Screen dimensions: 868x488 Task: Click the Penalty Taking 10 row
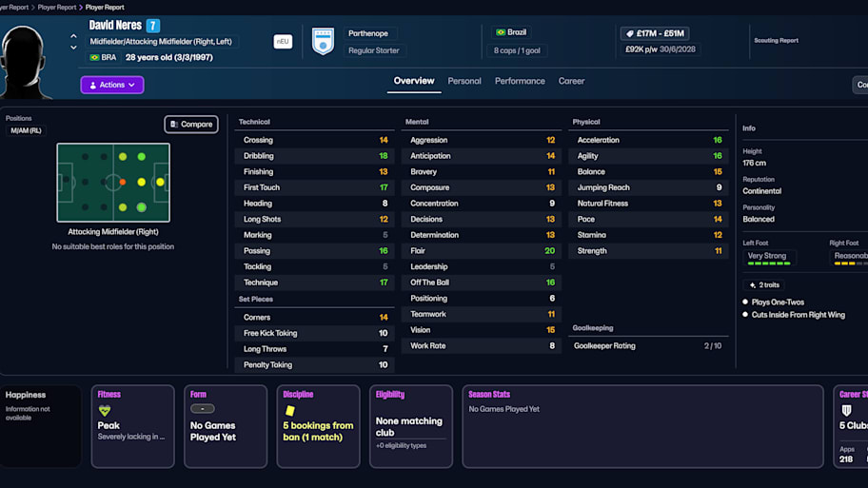tap(314, 364)
